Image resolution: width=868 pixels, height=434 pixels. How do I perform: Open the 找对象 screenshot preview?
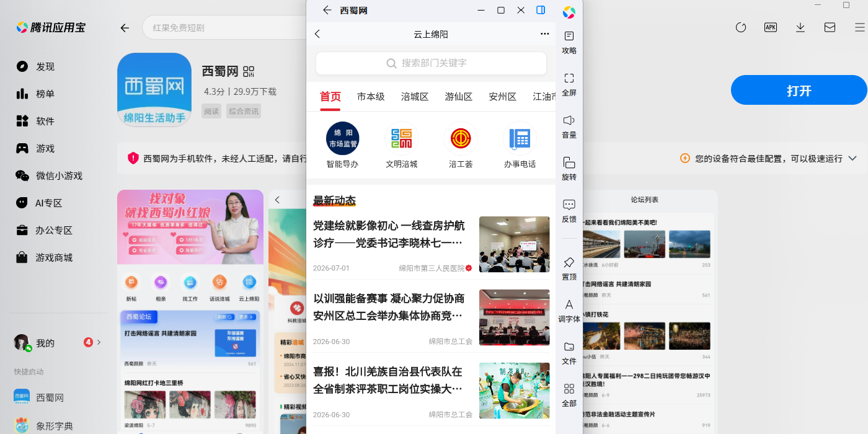click(x=190, y=312)
